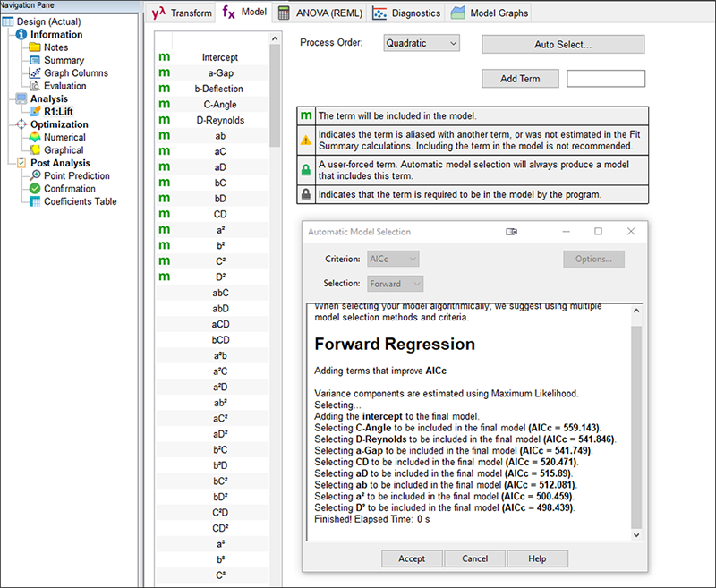Open the Selection Forward dropdown
The height and width of the screenshot is (588, 716).
(395, 284)
